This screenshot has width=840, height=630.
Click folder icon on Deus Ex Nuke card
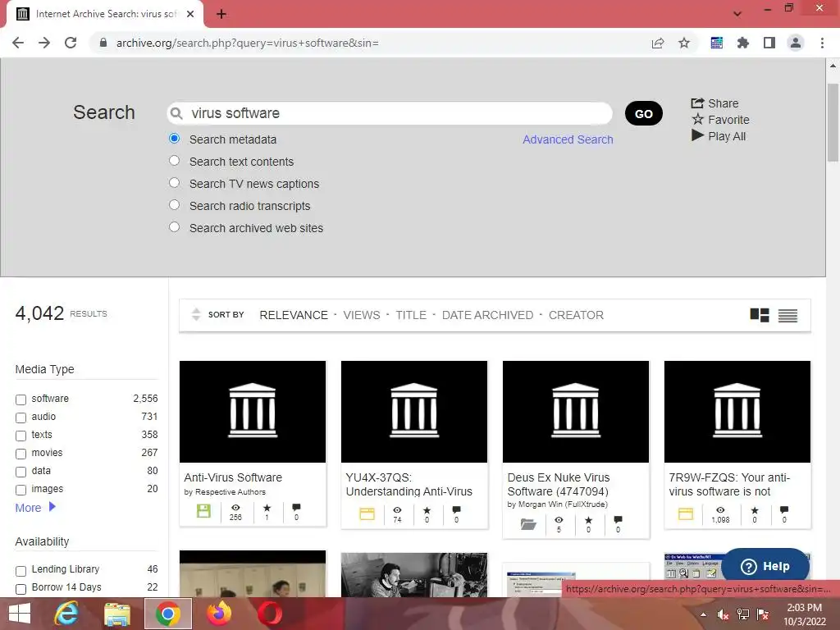click(529, 524)
